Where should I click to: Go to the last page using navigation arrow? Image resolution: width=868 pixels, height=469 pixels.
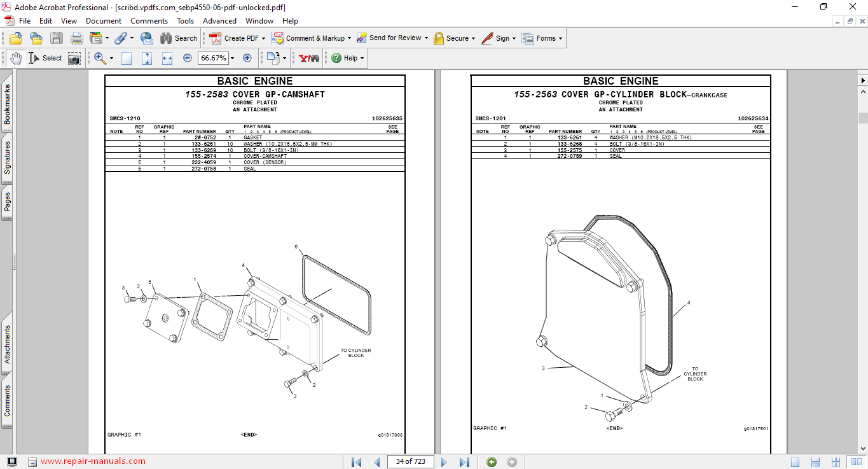click(x=464, y=462)
